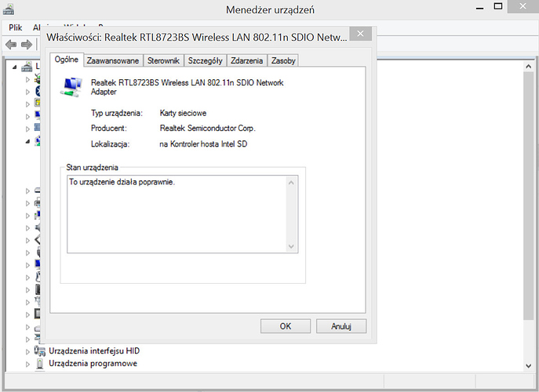Expand Urządzenia programowe category
This screenshot has height=392, width=539.
[27, 364]
